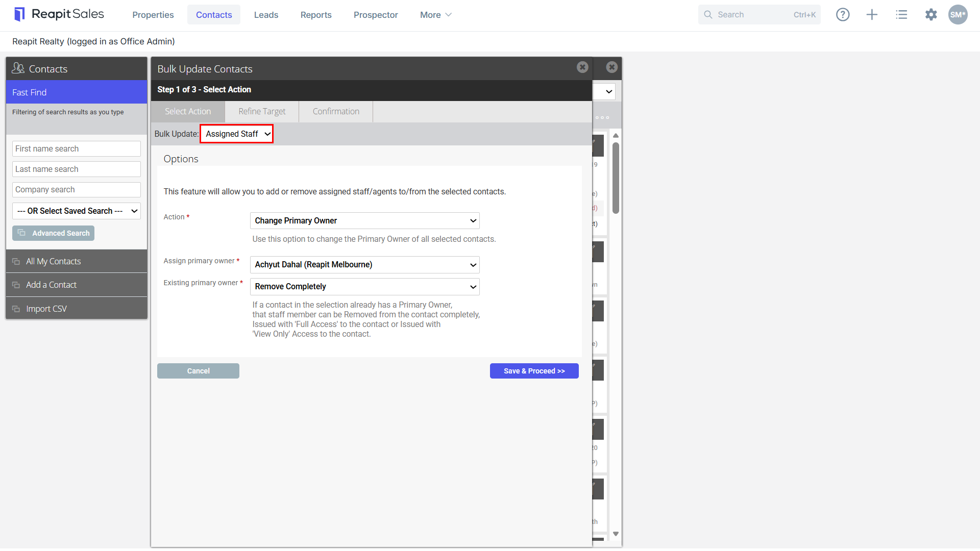Open the list view icon in header
This screenshot has height=551, width=980.
[901, 15]
